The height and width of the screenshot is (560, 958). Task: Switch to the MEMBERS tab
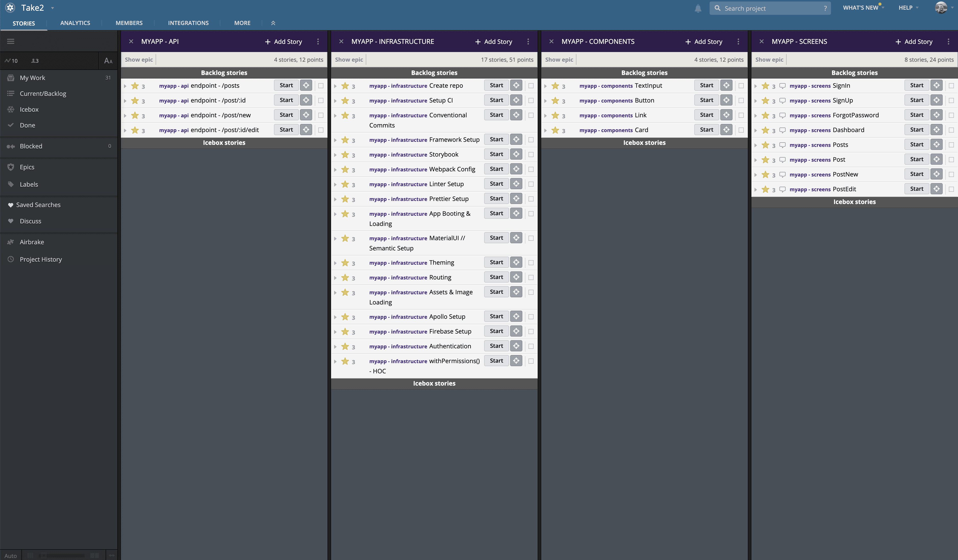(129, 23)
